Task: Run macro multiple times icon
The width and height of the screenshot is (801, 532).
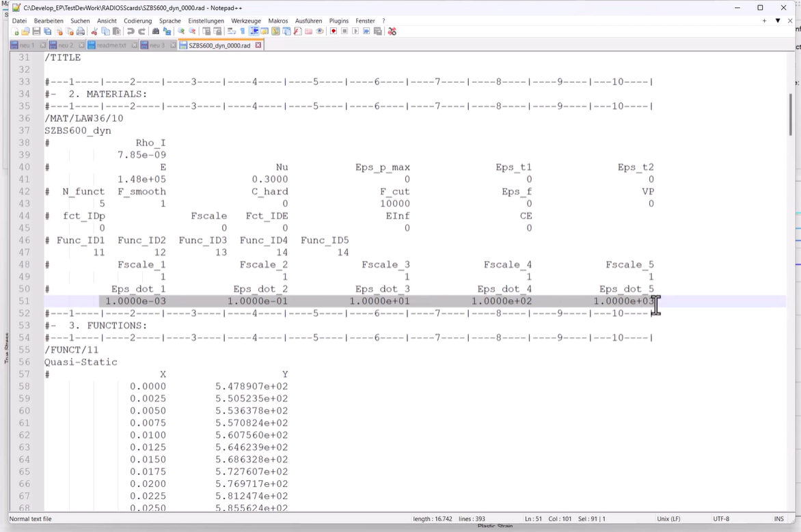Action: [x=366, y=31]
